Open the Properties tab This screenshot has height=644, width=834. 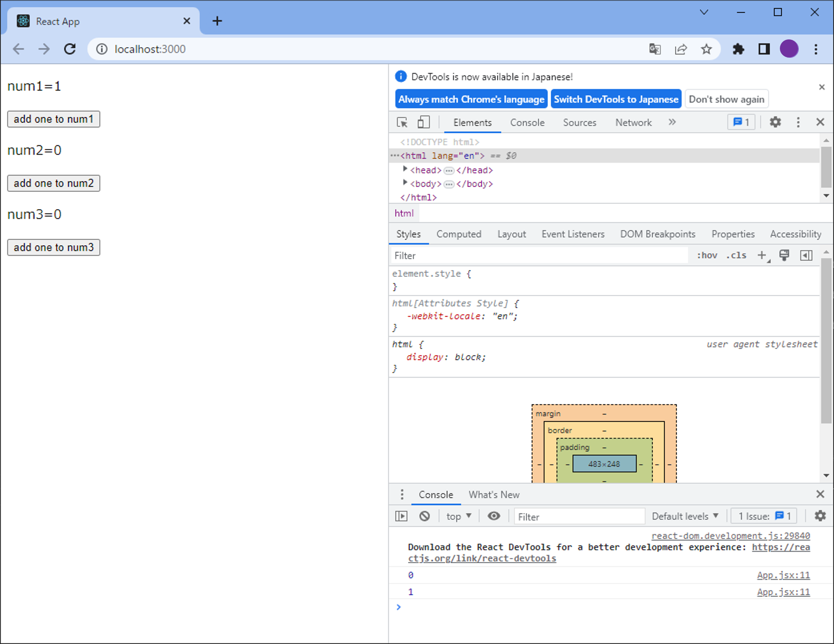[733, 234]
